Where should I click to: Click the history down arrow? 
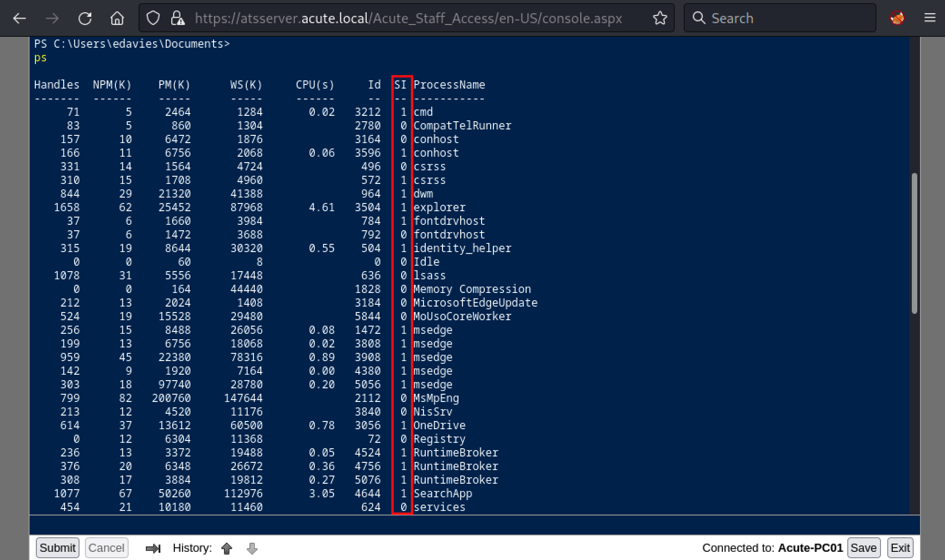pos(252,549)
